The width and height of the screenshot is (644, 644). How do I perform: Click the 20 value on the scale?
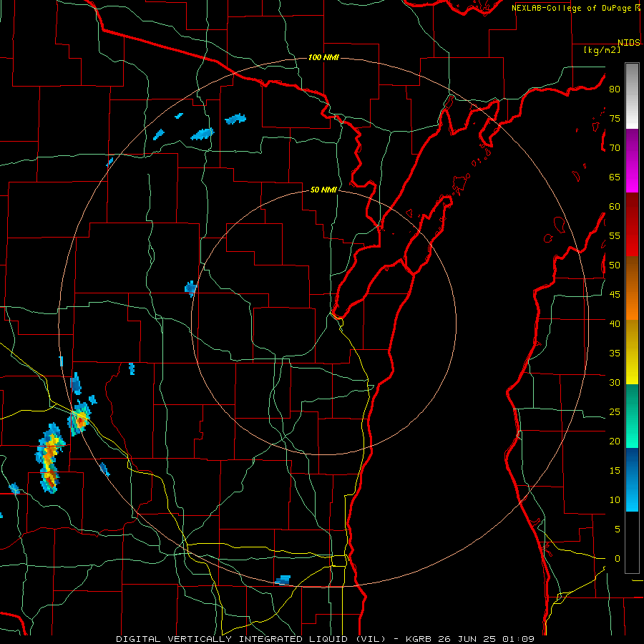coord(615,441)
